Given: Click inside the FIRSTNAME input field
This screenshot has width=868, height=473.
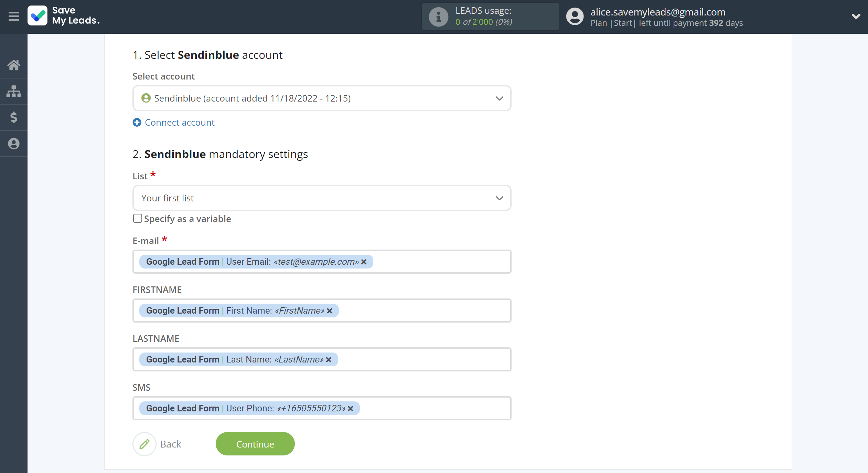Looking at the screenshot, I should coord(322,311).
